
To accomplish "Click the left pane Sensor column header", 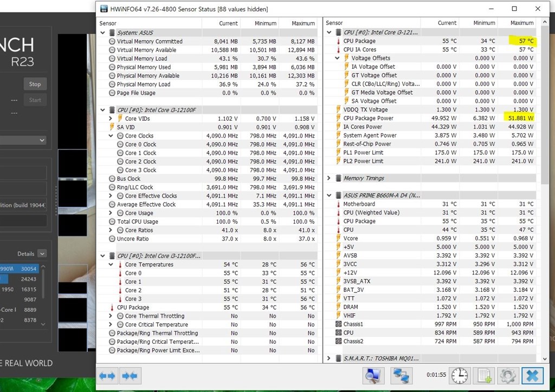I will [150, 23].
